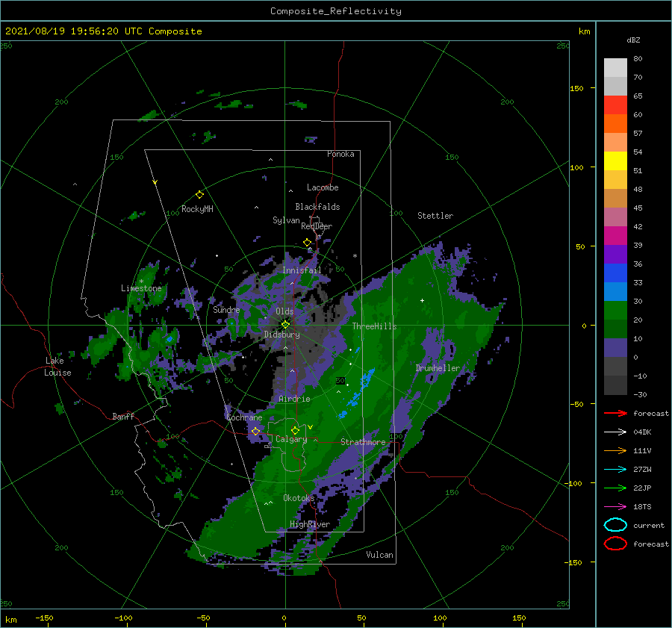This screenshot has width=672, height=628.
Task: Click the boxed 50 range label near Airdrie
Action: [340, 381]
